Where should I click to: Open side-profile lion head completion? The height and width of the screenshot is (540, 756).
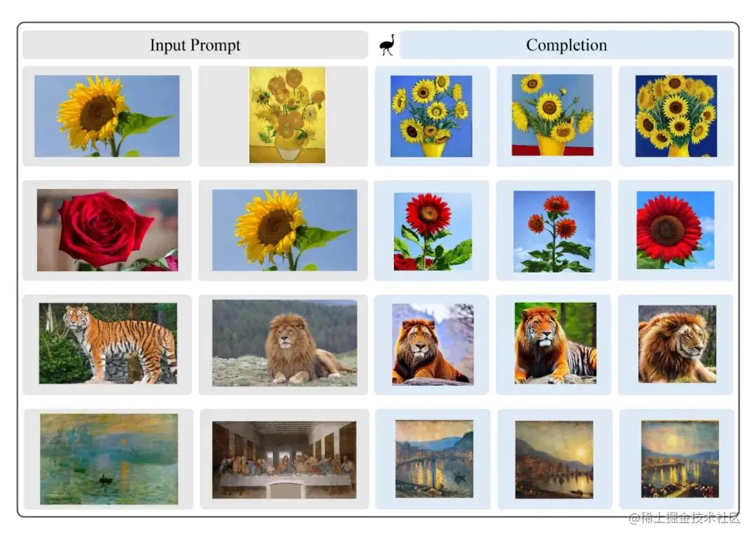677,344
